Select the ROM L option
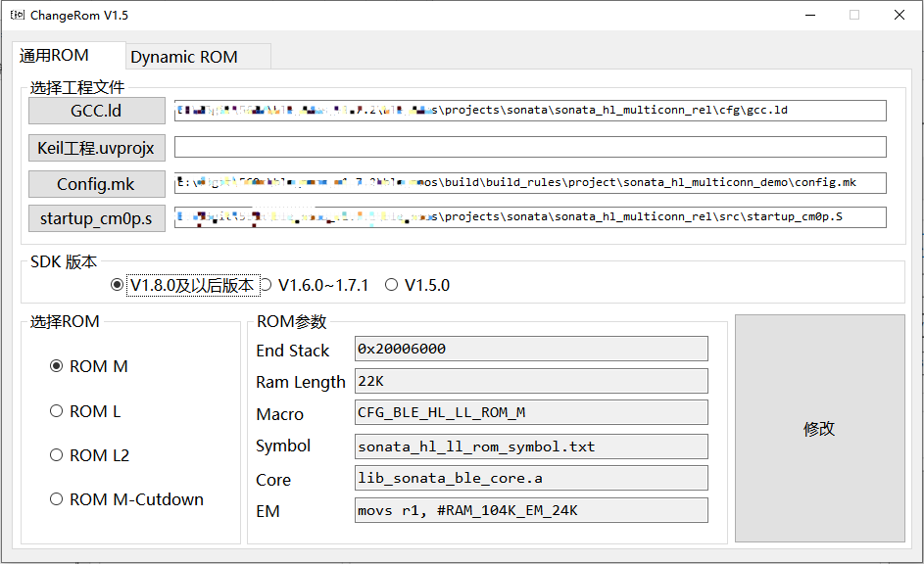This screenshot has width=924, height=564. click(56, 411)
